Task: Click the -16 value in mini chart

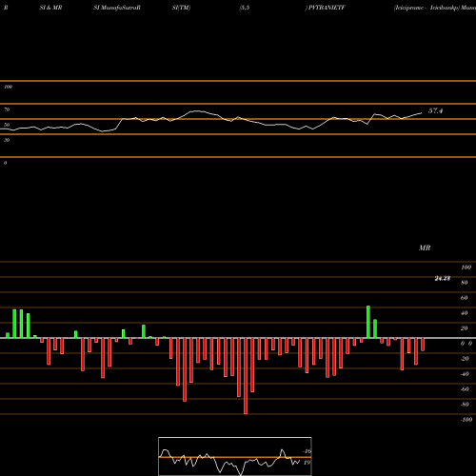Action: tap(307, 451)
